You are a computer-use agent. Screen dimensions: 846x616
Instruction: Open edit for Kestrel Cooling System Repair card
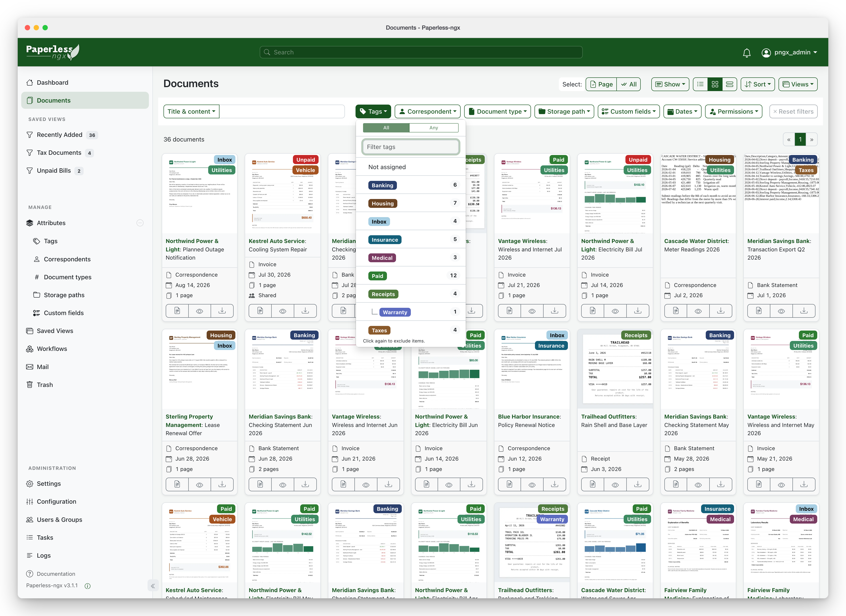coord(260,311)
